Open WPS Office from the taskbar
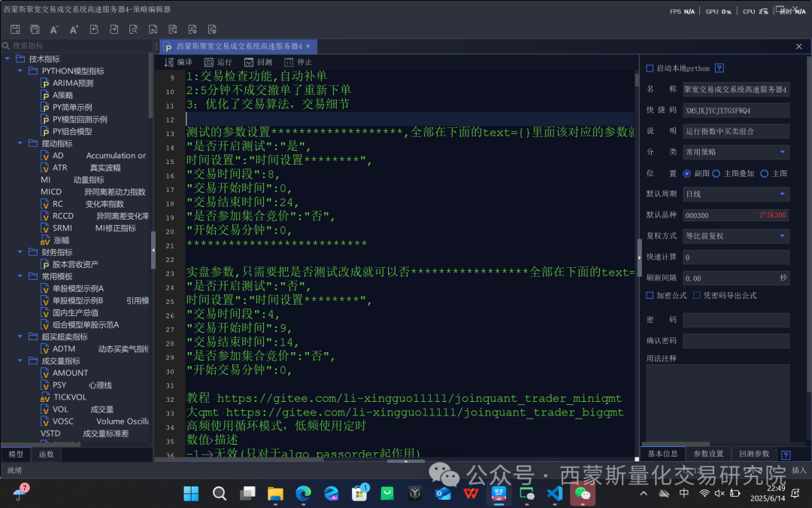This screenshot has height=508, width=812. [471, 493]
